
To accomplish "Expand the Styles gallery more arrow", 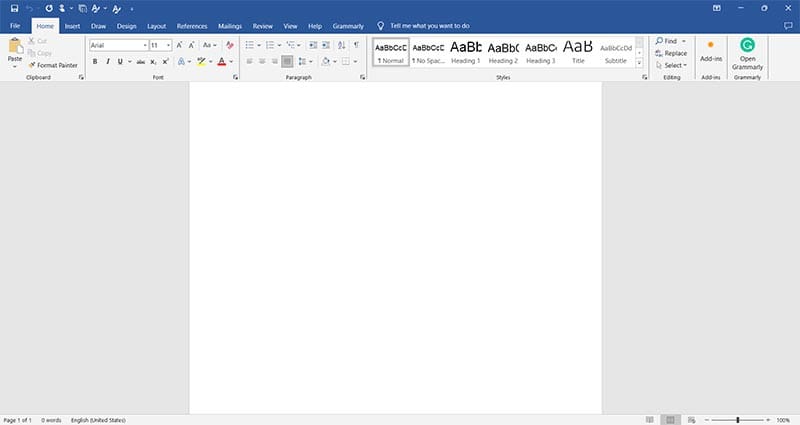I will pyautogui.click(x=639, y=63).
